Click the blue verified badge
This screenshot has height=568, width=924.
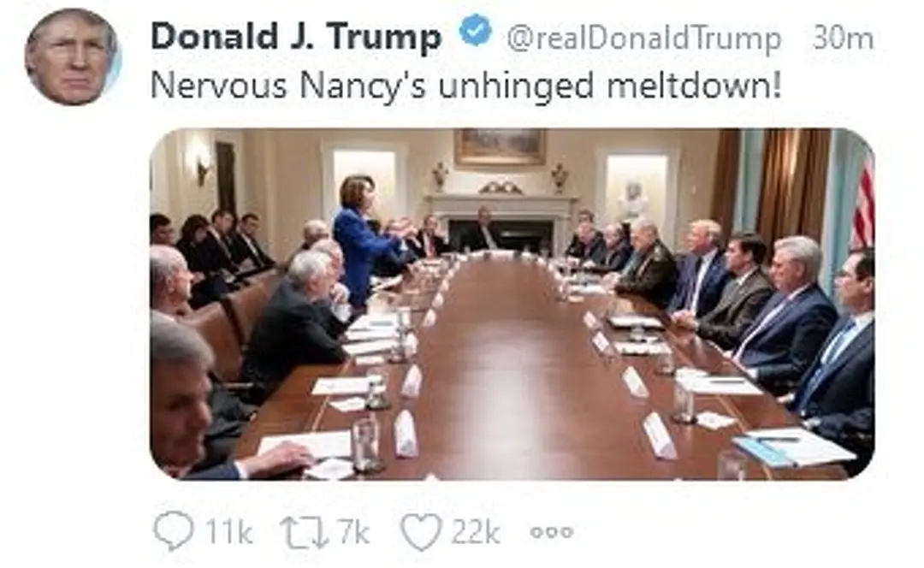coord(477,32)
